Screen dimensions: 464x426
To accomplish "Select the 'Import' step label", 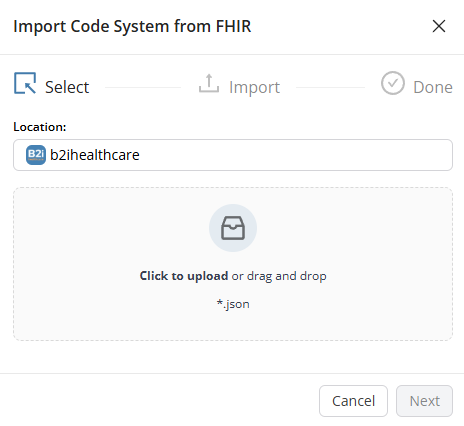I will coord(254,88).
